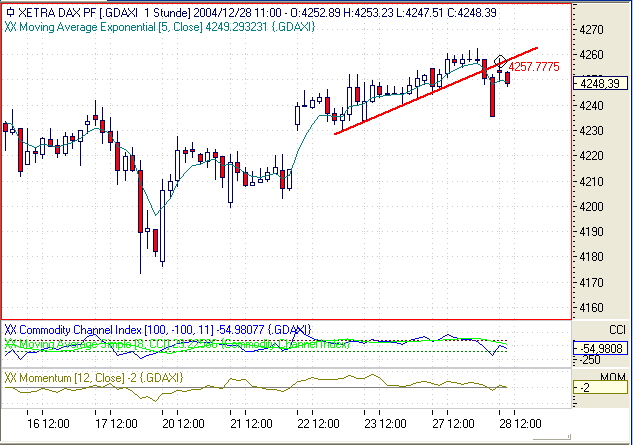The width and height of the screenshot is (633, 445).
Task: Click the 4210 price axis label
Action: (x=591, y=182)
